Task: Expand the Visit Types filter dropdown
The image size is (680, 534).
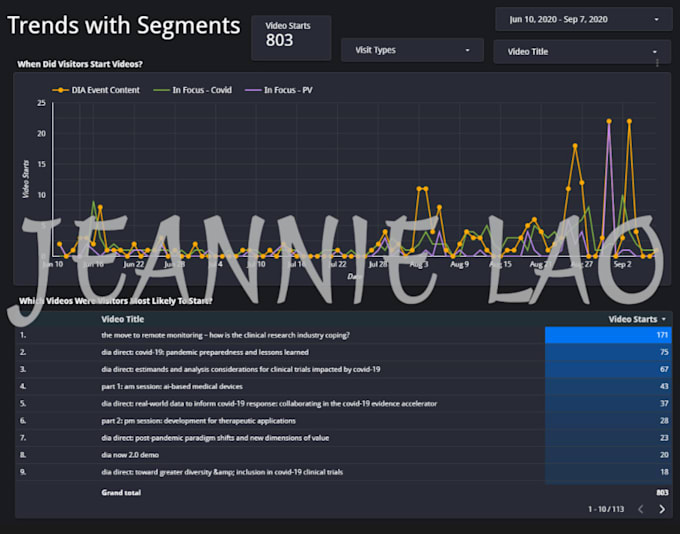Action: 412,50
